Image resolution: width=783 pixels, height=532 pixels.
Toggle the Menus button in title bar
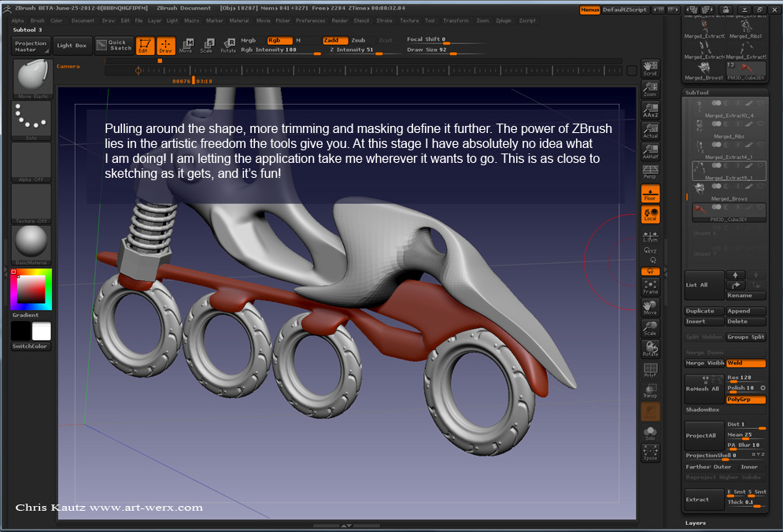(589, 9)
